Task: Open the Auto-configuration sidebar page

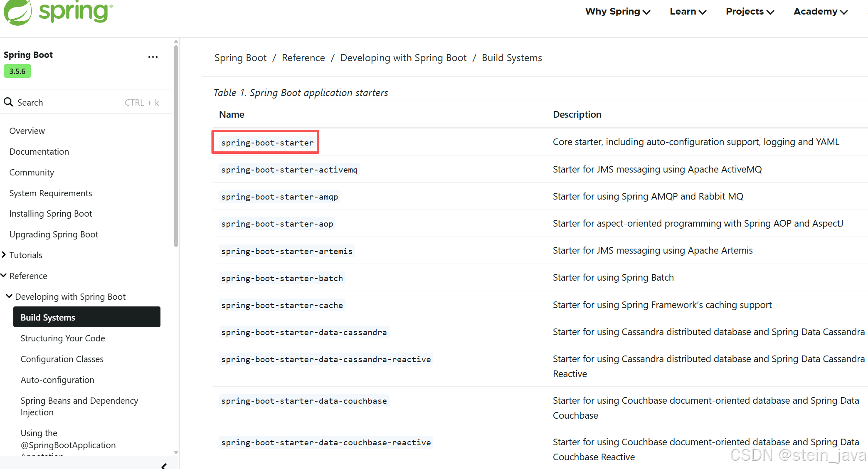Action: (x=57, y=380)
